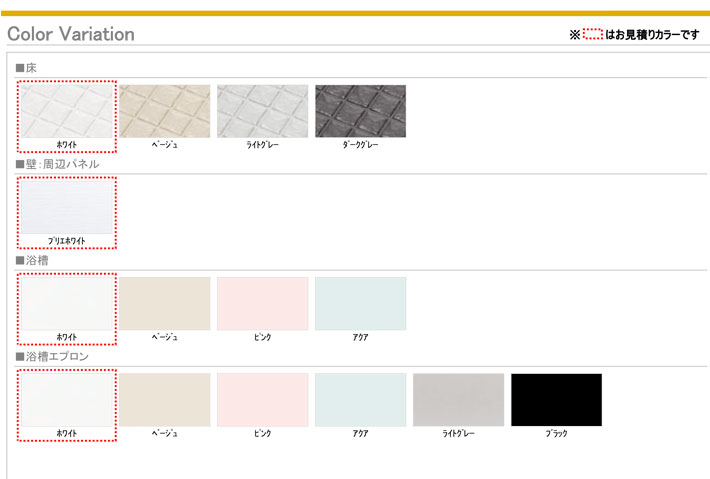
Task: Select the Brie White wall panel swatch
Action: [x=67, y=207]
